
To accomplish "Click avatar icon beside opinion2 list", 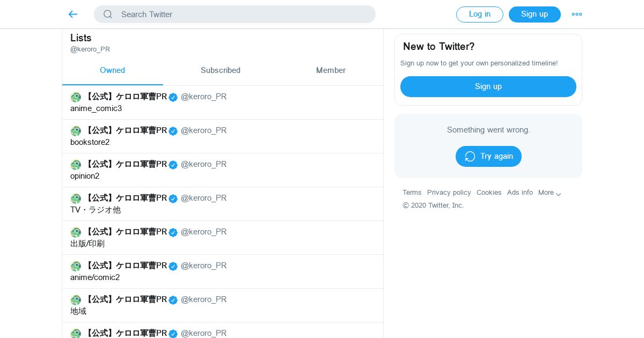I will pyautogui.click(x=76, y=165).
